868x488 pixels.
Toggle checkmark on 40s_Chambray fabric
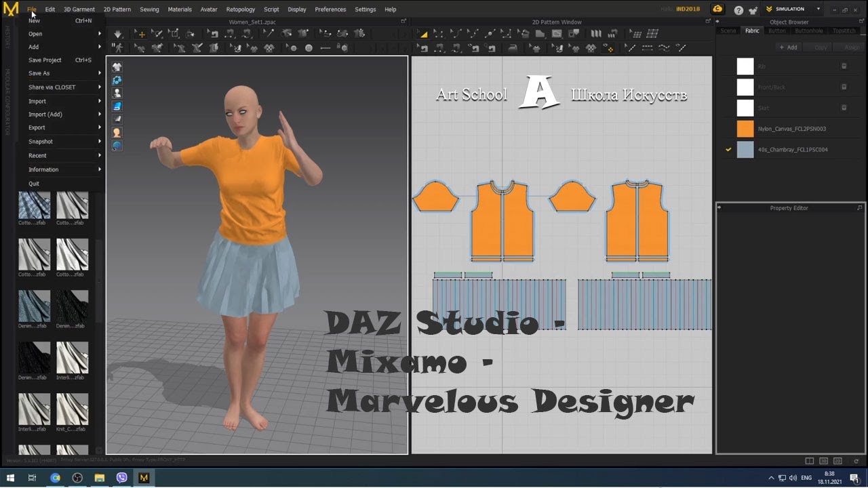click(x=729, y=149)
